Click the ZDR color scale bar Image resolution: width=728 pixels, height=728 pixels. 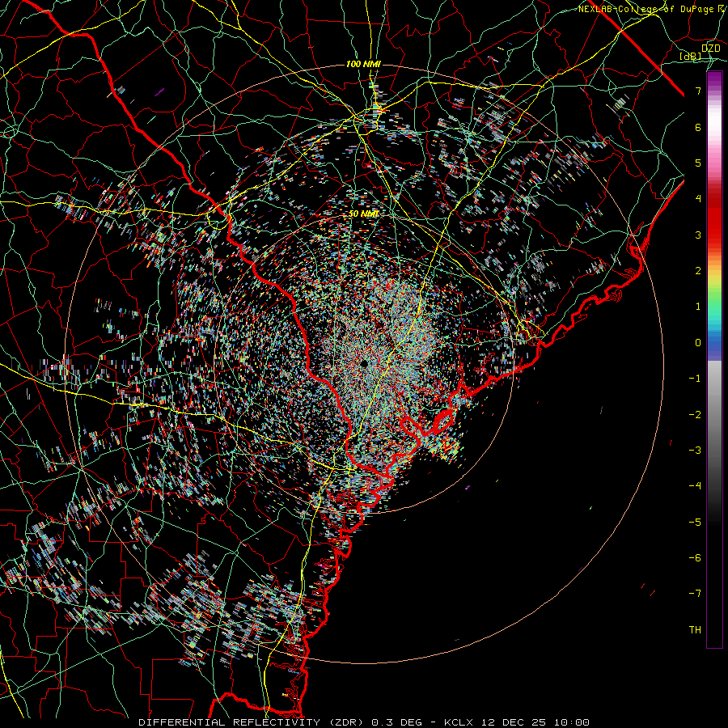tap(714, 359)
